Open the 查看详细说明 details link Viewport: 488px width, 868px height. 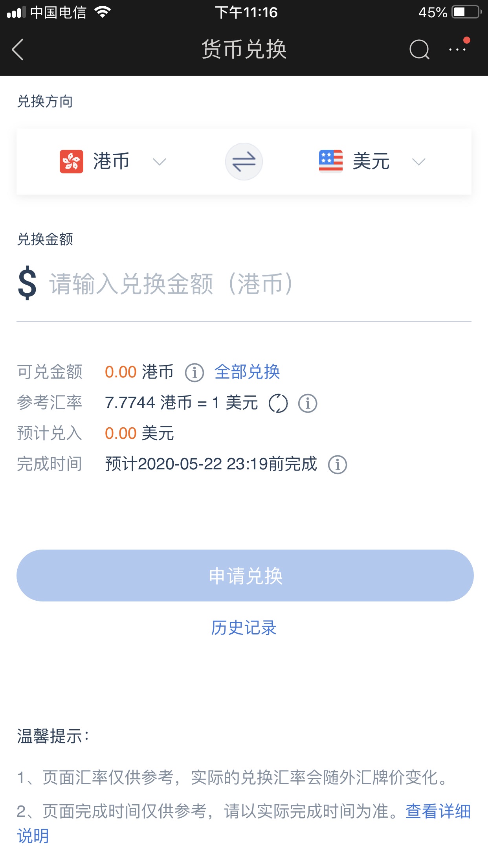pos(438,811)
